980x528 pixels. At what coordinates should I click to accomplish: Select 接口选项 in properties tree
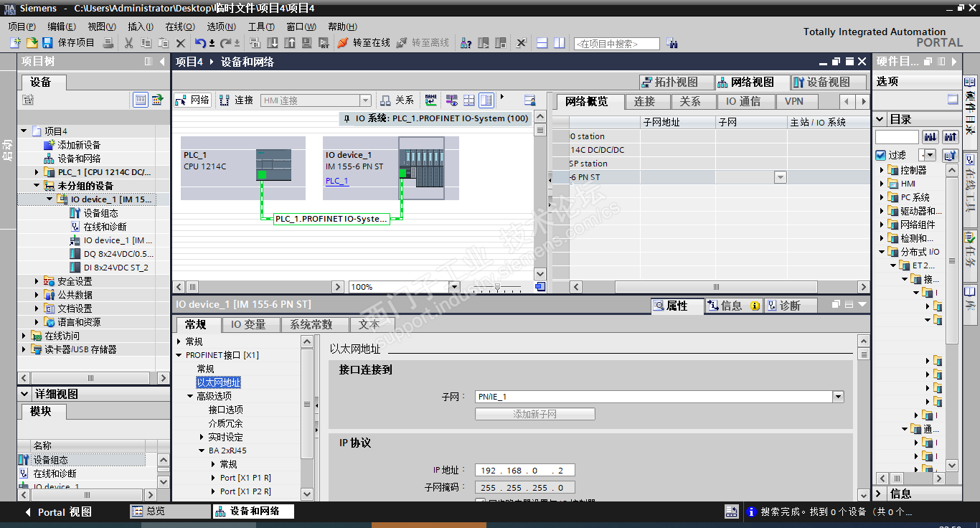(226, 410)
